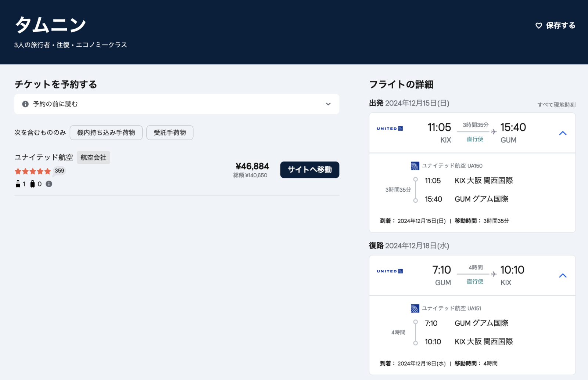
Task: Click the 到着: 2024年12月15日(日) arrival line
Action: (413, 221)
